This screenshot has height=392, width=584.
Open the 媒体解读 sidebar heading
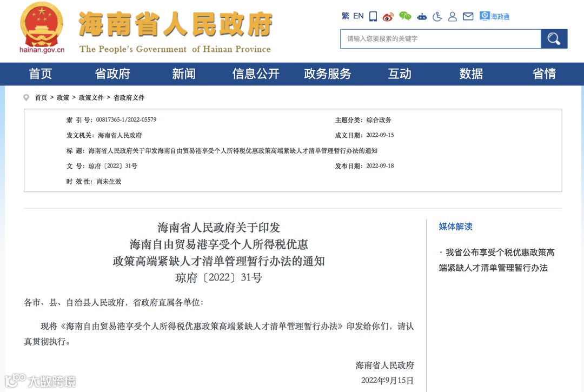(455, 227)
